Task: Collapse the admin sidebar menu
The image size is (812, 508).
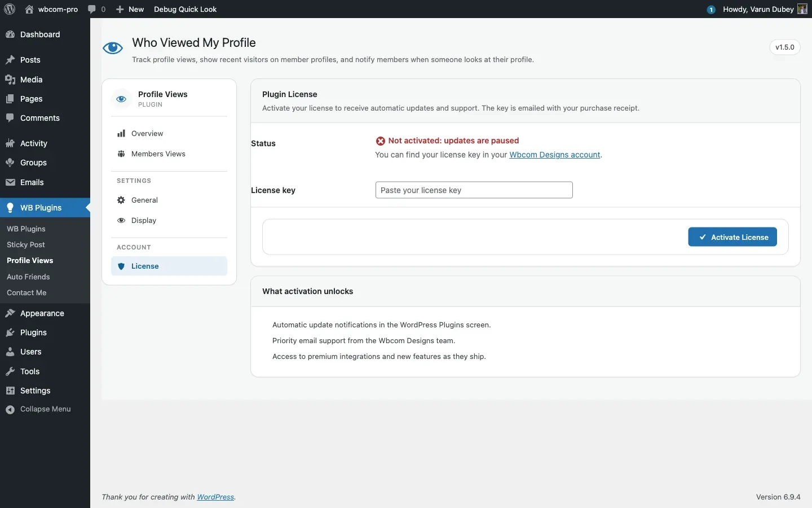Action: (45, 409)
